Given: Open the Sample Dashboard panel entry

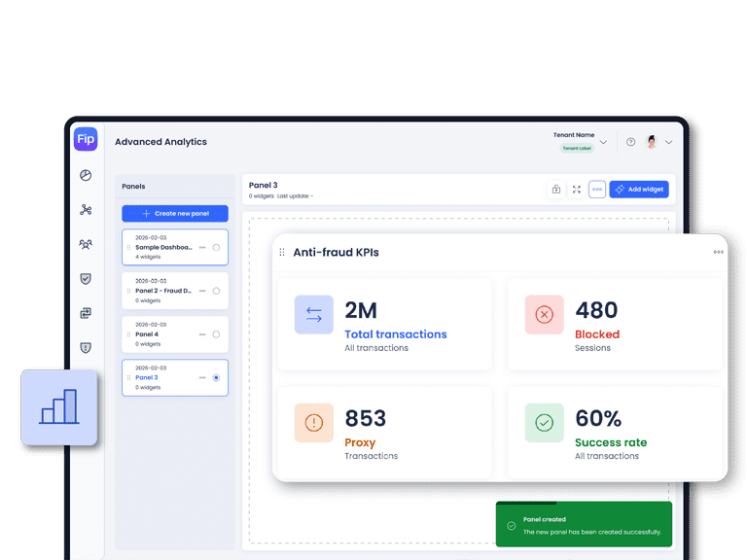Looking at the screenshot, I should (x=175, y=247).
